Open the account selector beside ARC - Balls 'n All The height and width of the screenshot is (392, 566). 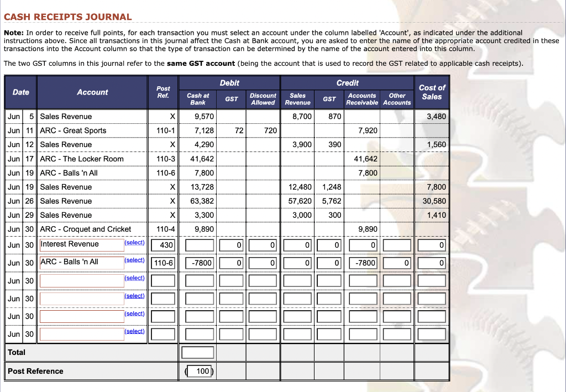(x=134, y=259)
